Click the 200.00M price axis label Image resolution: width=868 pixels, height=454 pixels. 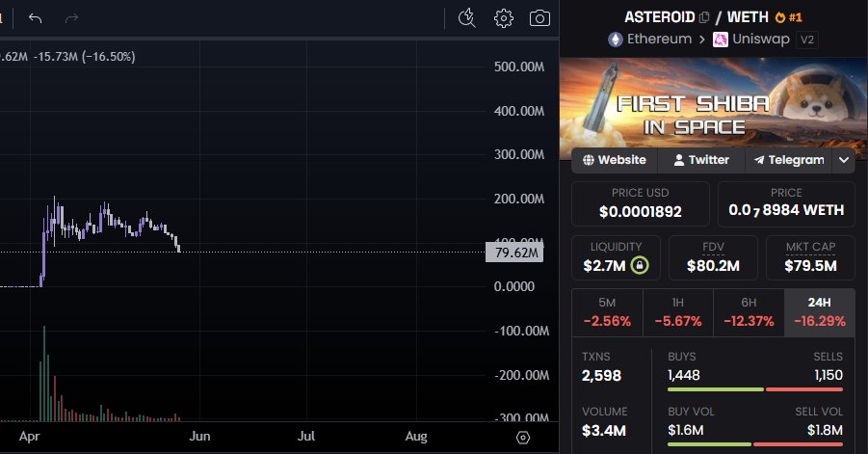pyautogui.click(x=519, y=199)
